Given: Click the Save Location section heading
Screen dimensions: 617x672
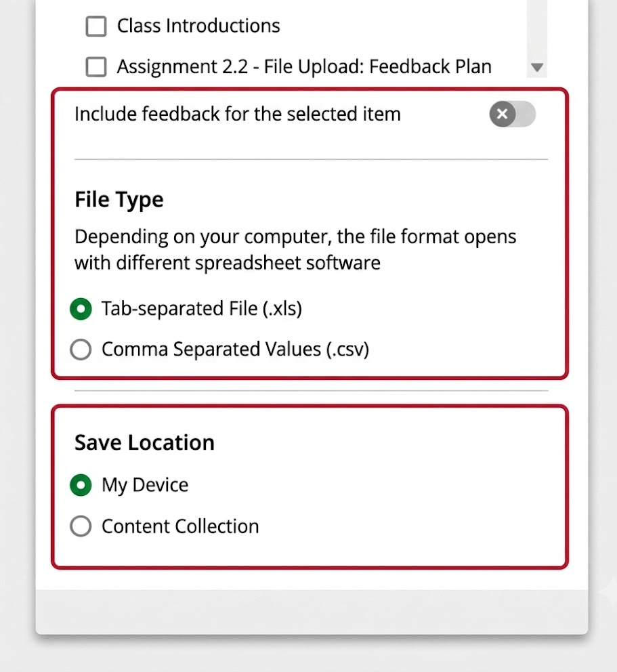Looking at the screenshot, I should [x=144, y=442].
